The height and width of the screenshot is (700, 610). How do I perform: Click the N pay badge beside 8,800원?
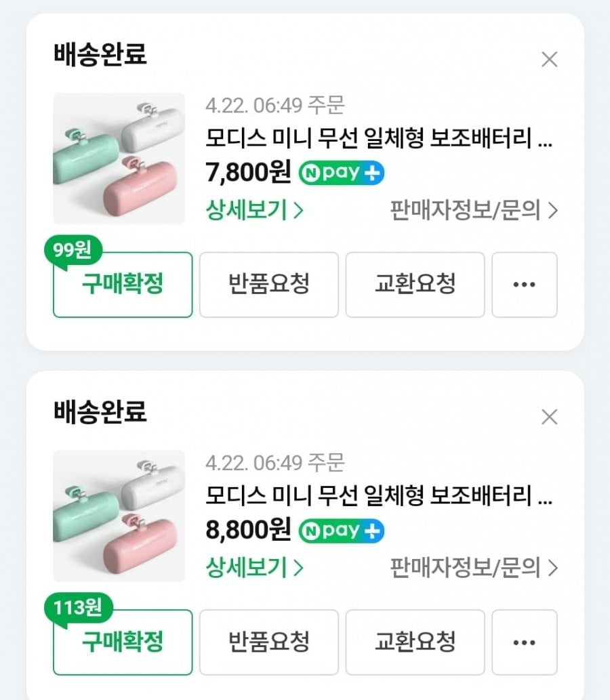342,531
